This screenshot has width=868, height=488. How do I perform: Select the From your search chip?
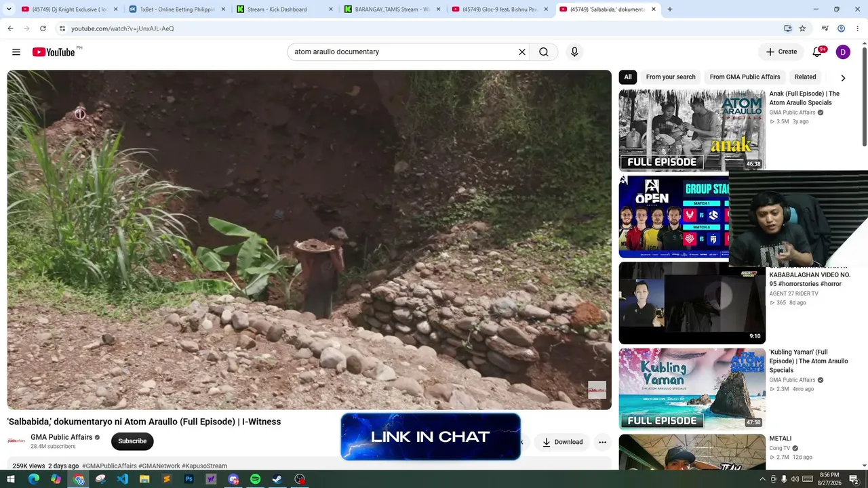point(671,77)
